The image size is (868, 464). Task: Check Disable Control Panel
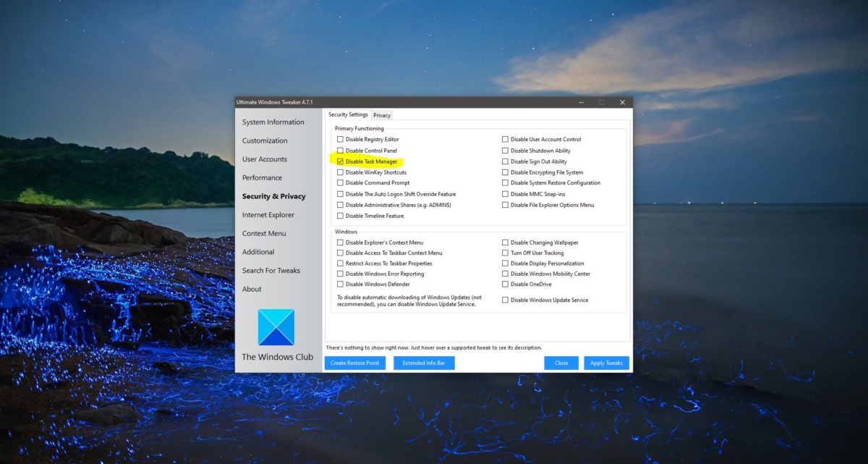click(340, 150)
